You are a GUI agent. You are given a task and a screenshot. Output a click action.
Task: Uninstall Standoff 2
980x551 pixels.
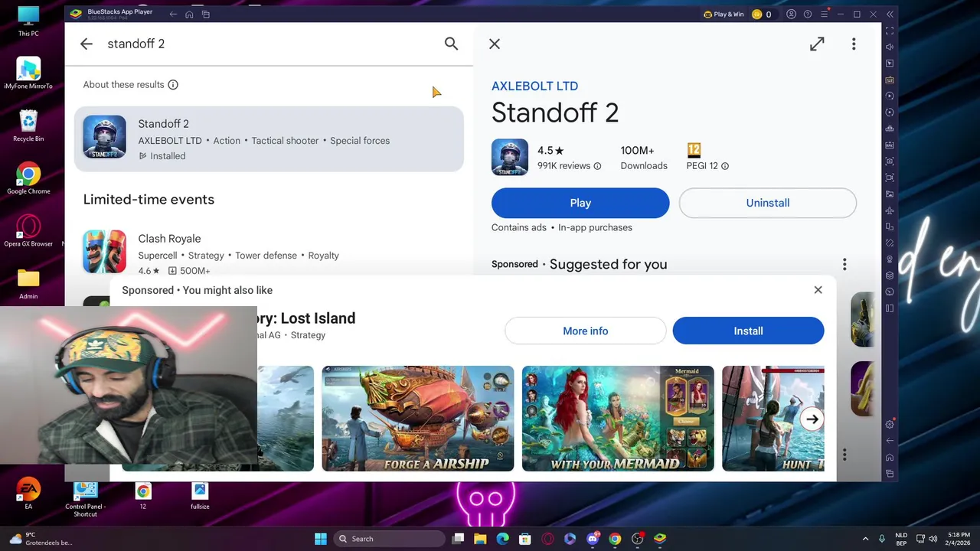(767, 203)
